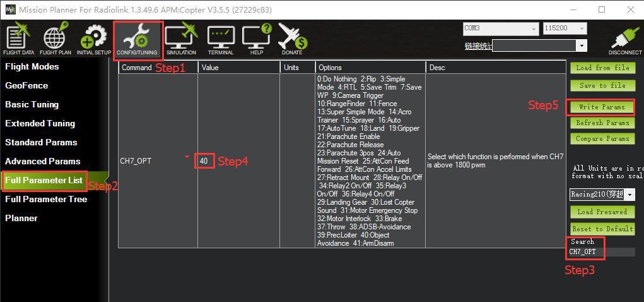Open the Flight Modes section
This screenshot has width=644, height=302.
32,66
